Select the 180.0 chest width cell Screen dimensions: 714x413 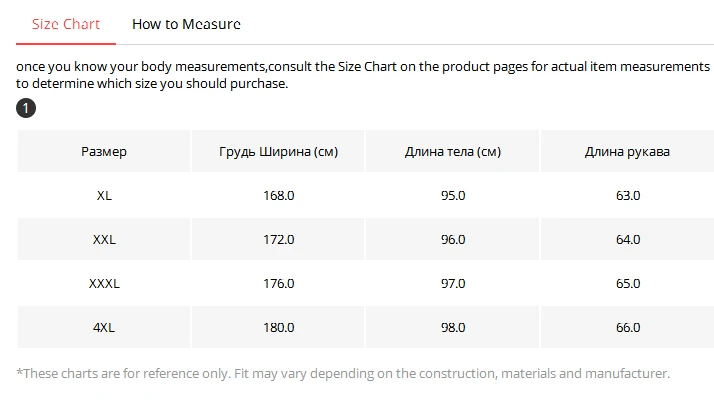[x=278, y=327]
